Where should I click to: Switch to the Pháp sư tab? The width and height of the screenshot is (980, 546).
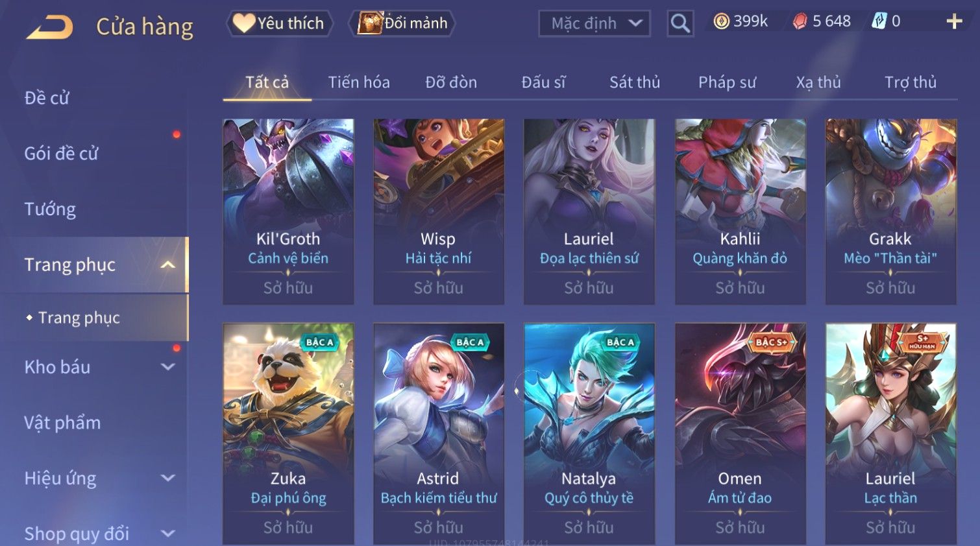pos(727,82)
